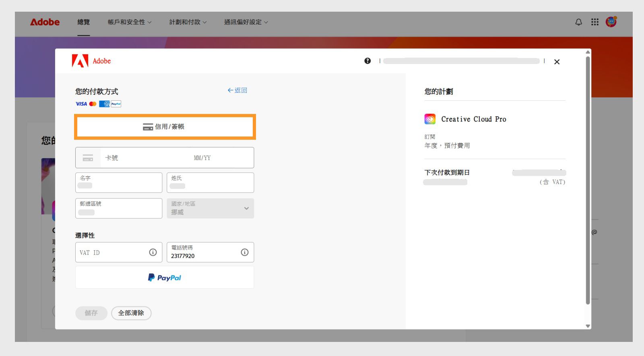Open the apps grid launcher
Image resolution: width=644 pixels, height=356 pixels.
[x=595, y=22]
